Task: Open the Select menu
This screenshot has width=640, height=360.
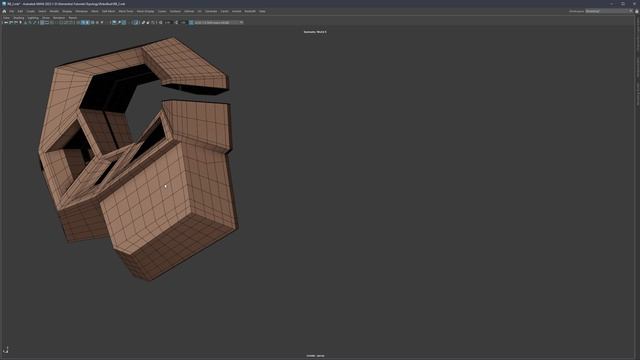Action: (x=42, y=11)
